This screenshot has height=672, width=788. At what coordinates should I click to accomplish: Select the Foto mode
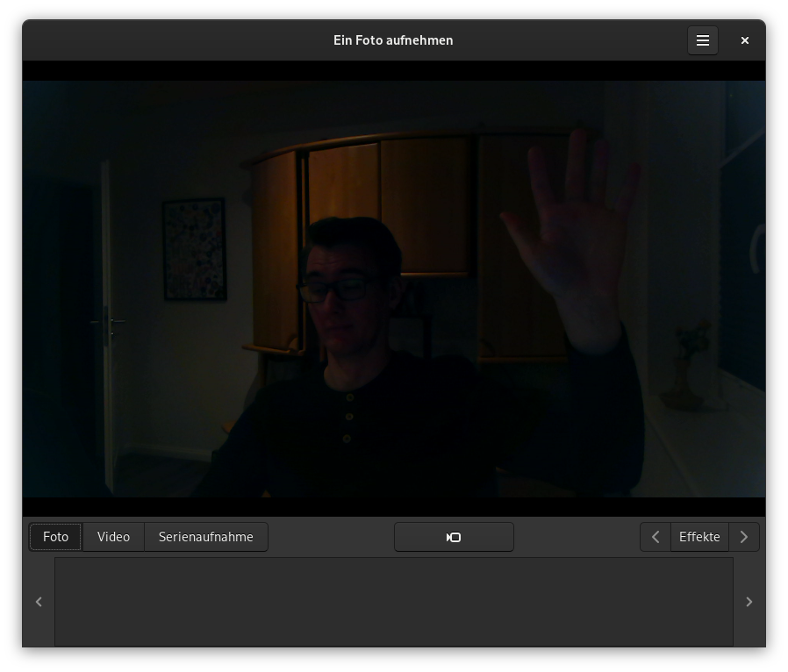(x=56, y=537)
